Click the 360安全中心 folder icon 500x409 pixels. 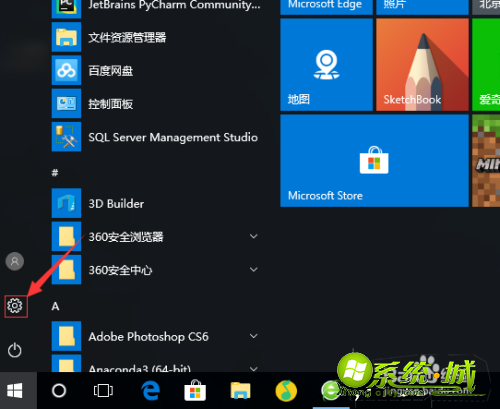[x=66, y=270]
